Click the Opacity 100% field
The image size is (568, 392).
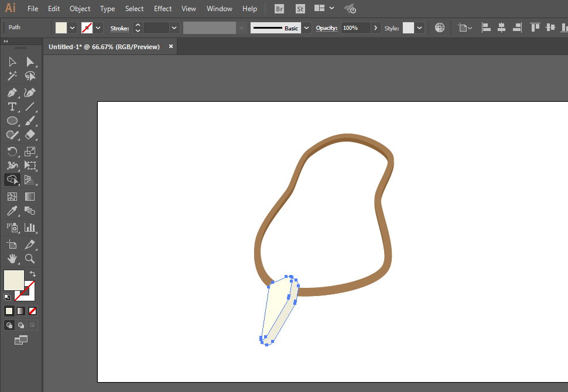355,28
